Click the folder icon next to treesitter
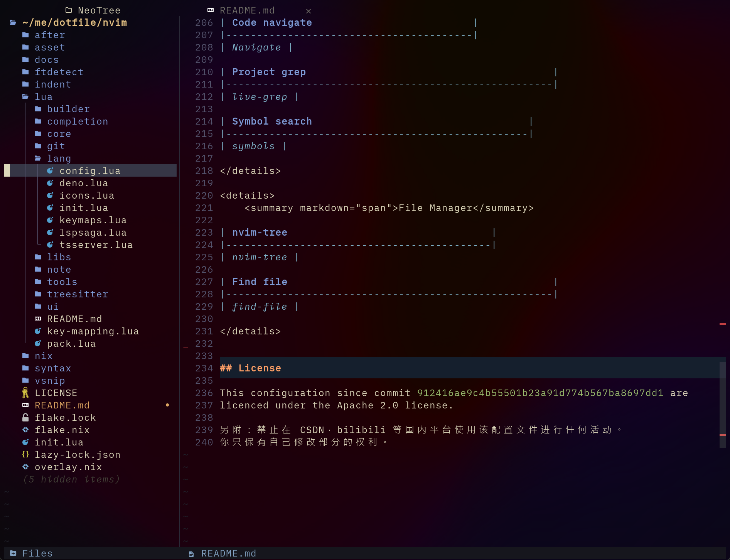730x560 pixels. (x=38, y=294)
